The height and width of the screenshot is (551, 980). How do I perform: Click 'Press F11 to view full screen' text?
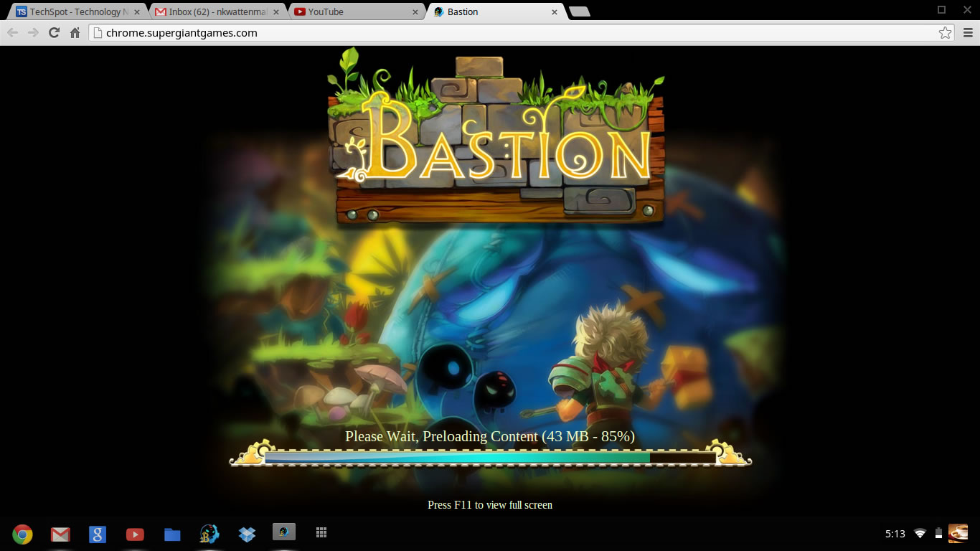(490, 505)
